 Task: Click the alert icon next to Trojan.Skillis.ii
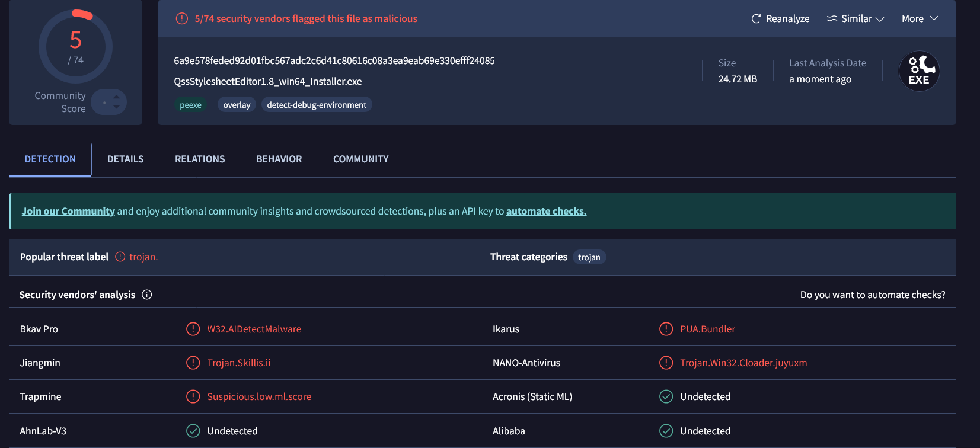point(193,363)
